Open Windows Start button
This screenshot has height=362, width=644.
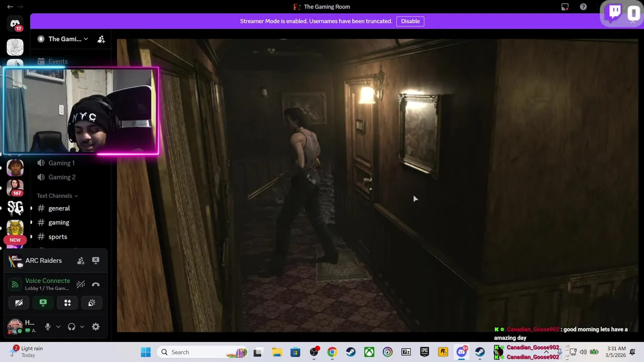(145, 352)
